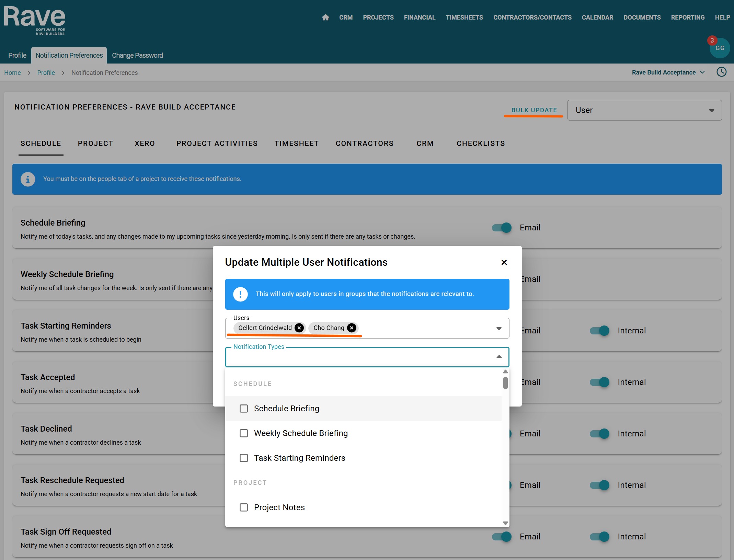Click the notification badge showing 3

pos(712,41)
